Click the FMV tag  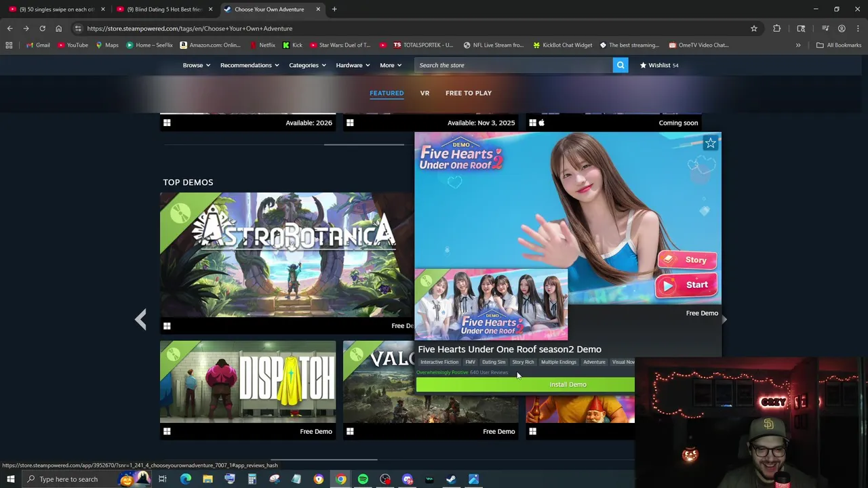click(x=470, y=362)
